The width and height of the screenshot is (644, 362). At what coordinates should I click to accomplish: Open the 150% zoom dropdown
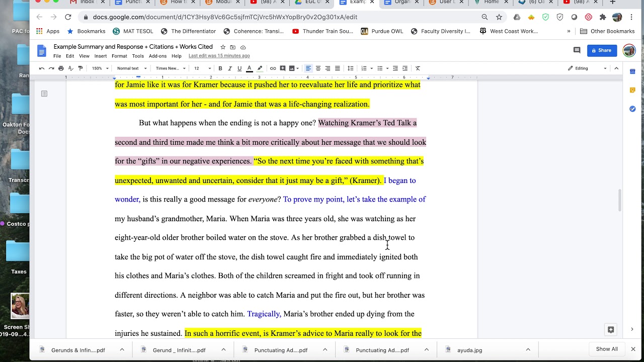pos(100,68)
